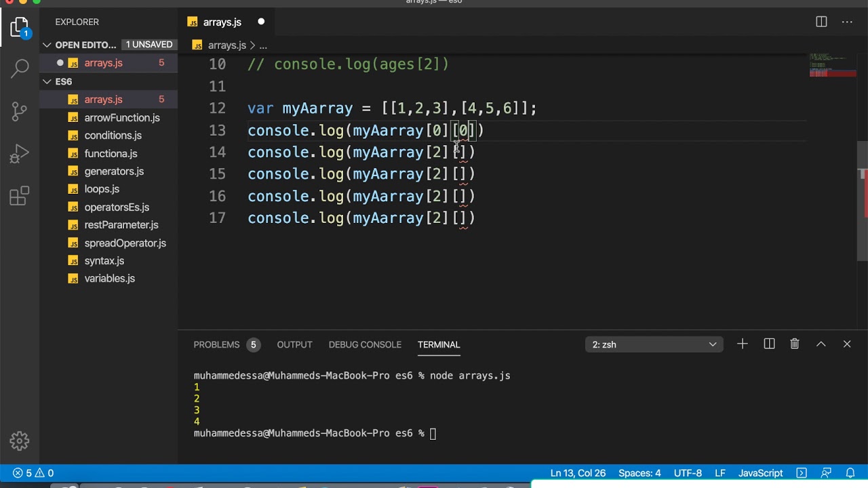Split the terminal panel
868x488 pixels.
(769, 344)
